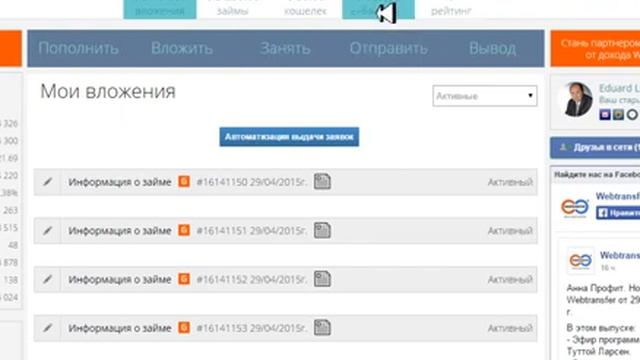Screen dimensions: 640x360
Task: Click Автоматизация выдачи заявок button
Action: coord(289,137)
